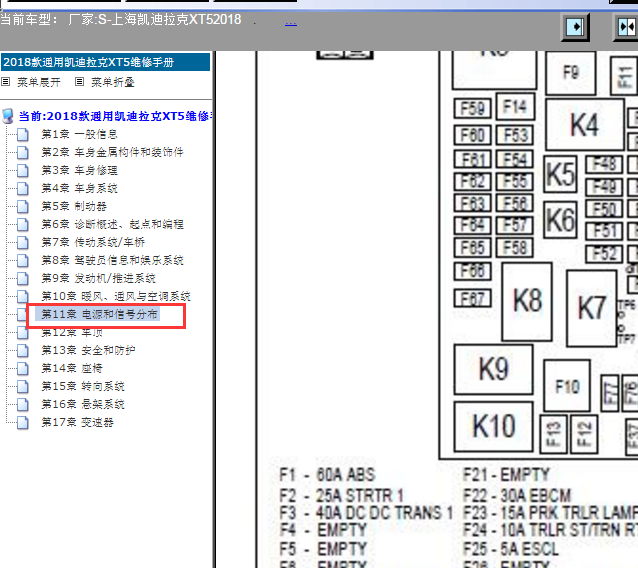Click the page icon for 第2章 车身金属构件和装饰件
This screenshot has height=568, width=638.
[x=23, y=152]
